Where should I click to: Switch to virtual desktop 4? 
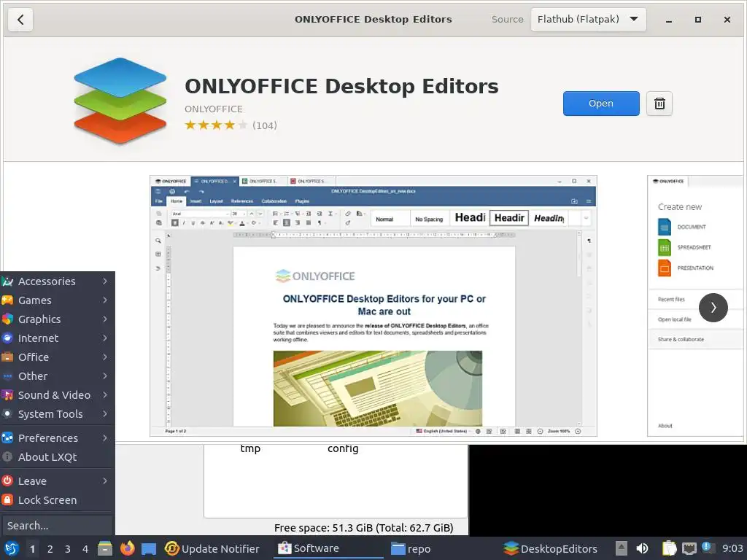pos(85,549)
